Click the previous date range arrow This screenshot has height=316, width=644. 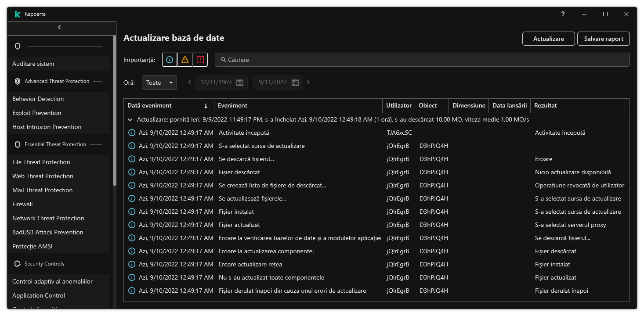(189, 82)
